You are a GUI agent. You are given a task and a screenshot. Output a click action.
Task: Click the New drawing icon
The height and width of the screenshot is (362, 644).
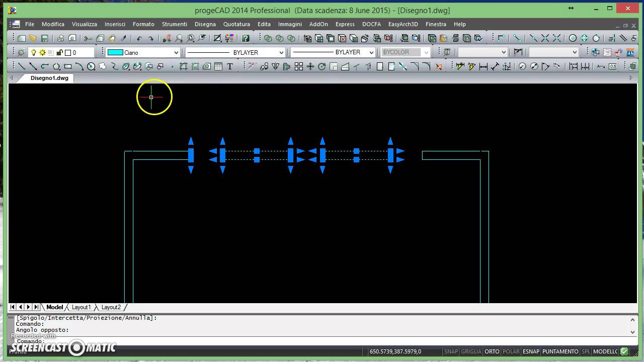(22, 38)
